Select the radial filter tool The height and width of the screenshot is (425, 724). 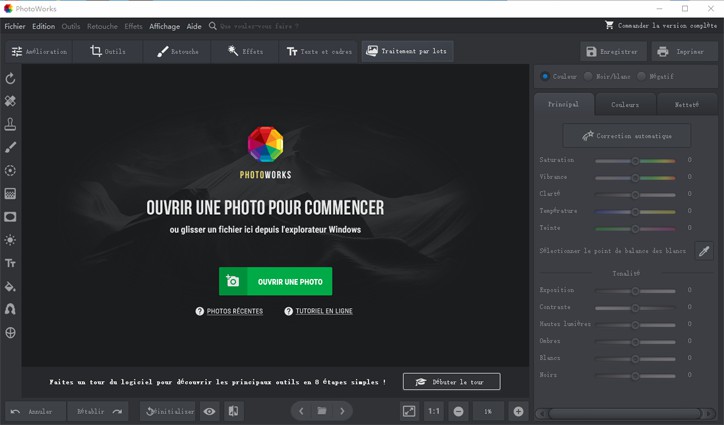(10, 170)
